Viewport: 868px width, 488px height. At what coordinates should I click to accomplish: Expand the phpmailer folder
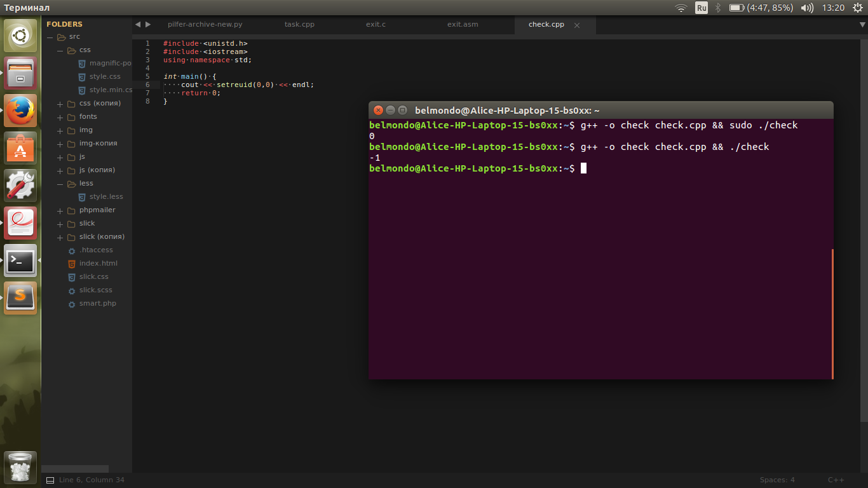tap(60, 210)
